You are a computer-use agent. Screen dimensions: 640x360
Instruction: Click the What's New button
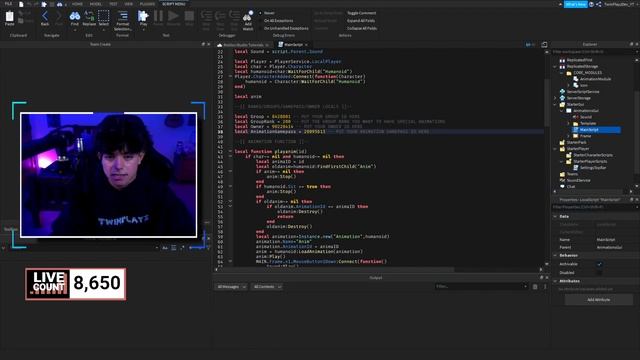coord(576,4)
